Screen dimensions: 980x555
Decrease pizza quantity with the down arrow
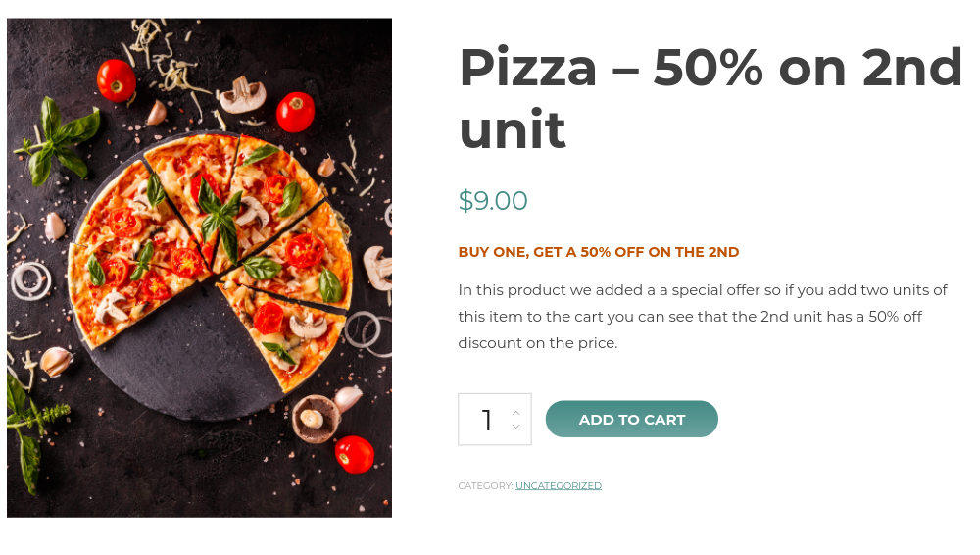515,428
